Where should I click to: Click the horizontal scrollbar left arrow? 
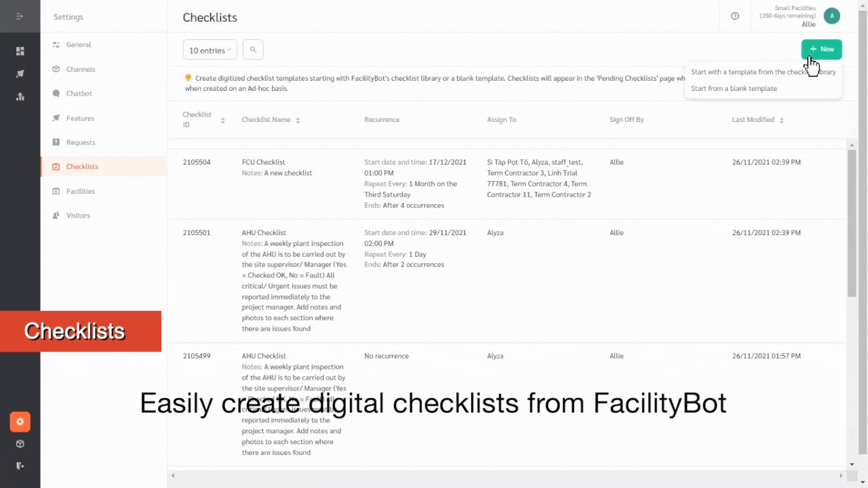[x=173, y=476]
